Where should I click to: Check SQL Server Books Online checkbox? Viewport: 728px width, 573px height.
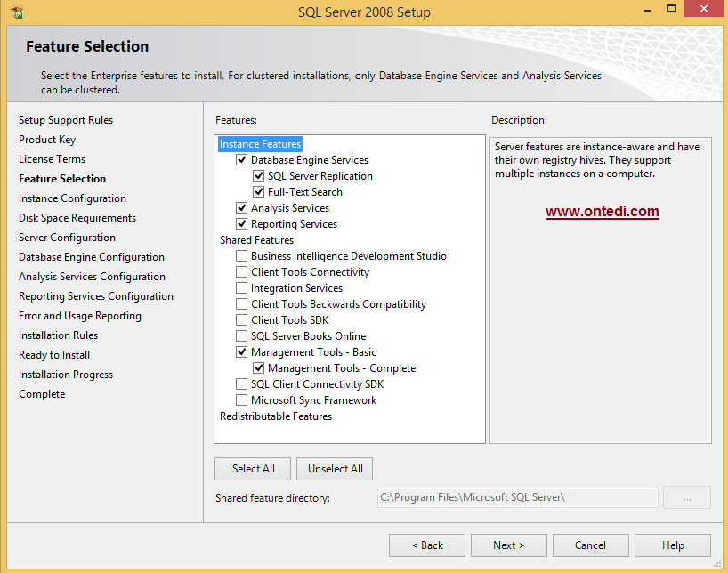coord(241,335)
